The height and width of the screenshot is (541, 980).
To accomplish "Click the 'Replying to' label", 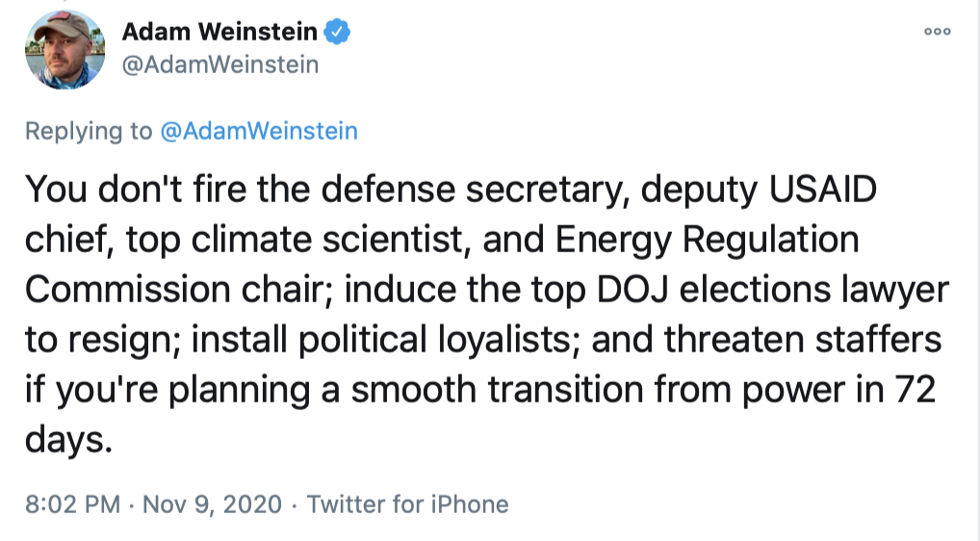I will click(87, 131).
